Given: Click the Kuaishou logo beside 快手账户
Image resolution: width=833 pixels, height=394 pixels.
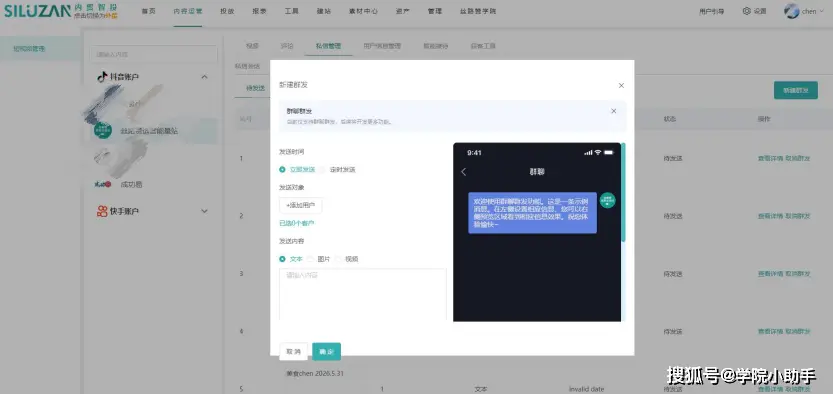Looking at the screenshot, I should pyautogui.click(x=102, y=211).
